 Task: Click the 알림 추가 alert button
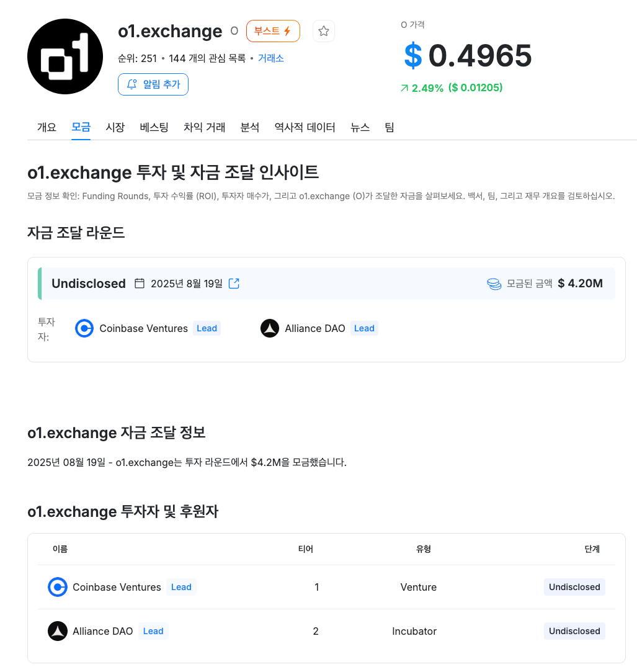coord(153,84)
